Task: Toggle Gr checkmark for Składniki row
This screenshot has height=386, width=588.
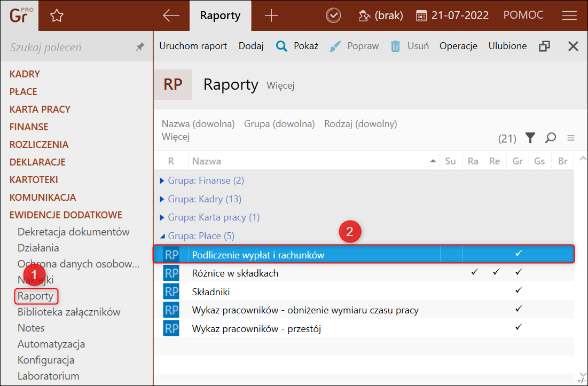Action: (x=518, y=290)
